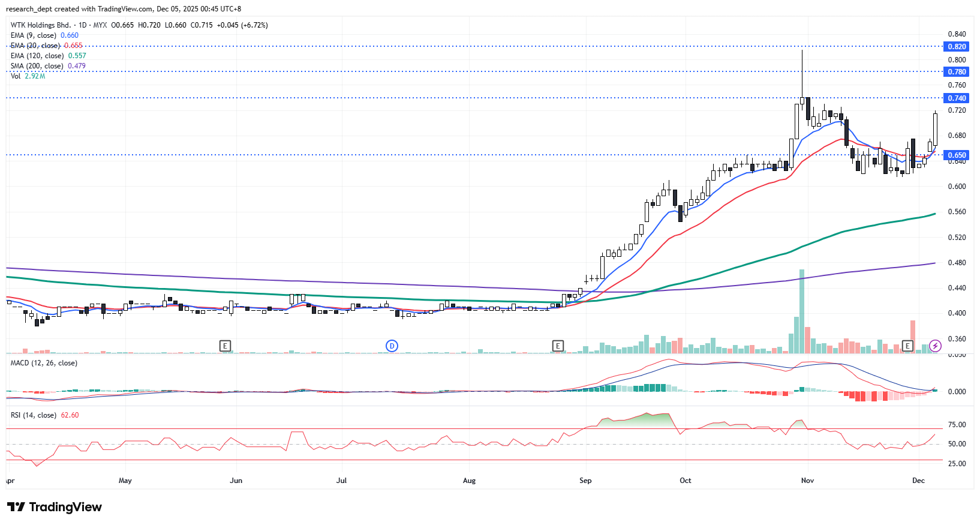The image size is (980, 525).
Task: Select the 0.650 price level label
Action: tap(956, 155)
